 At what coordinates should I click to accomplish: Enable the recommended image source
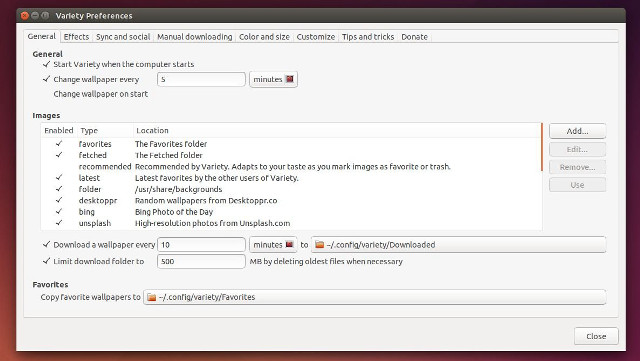(59, 167)
